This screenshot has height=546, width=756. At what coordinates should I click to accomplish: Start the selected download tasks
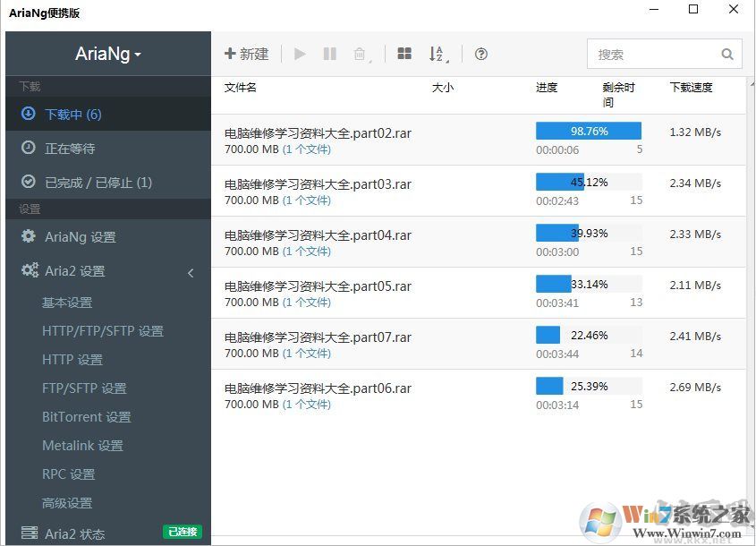click(x=299, y=54)
